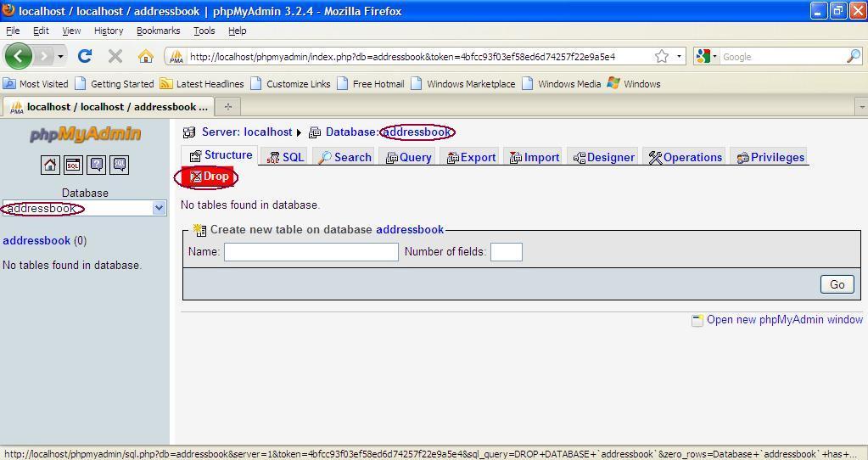This screenshot has height=460, width=868.
Task: Open SQL query window icon in sidebar
Action: (73, 165)
